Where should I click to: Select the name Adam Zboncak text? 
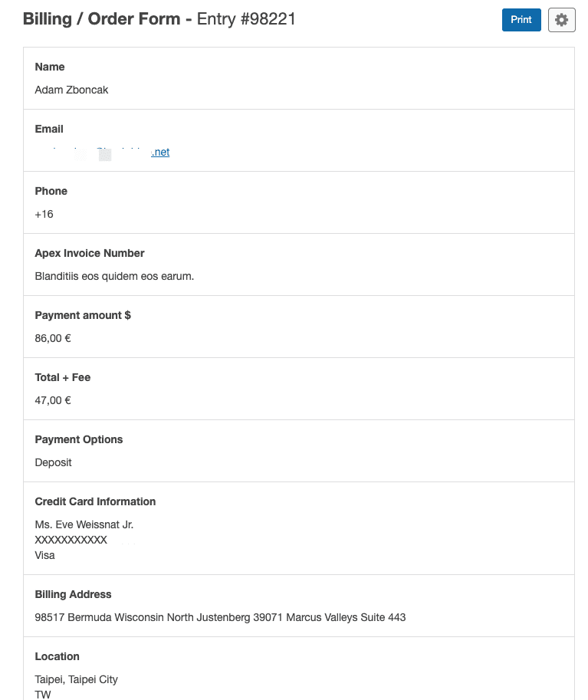[x=71, y=90]
